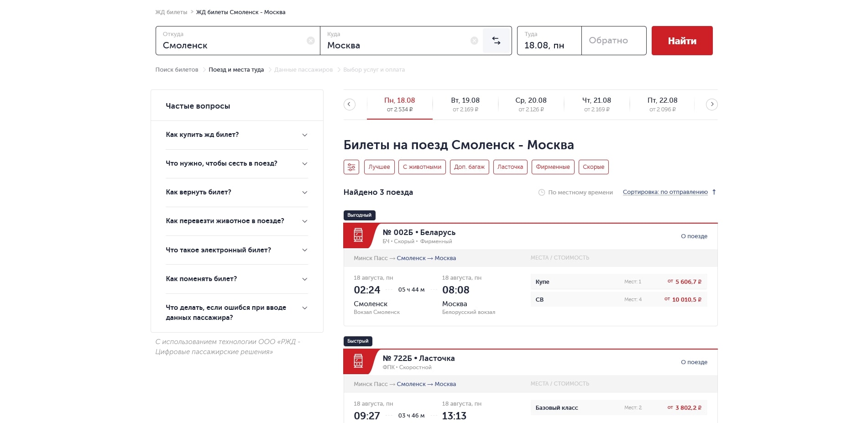
Task: Enable the Фирменные filter
Action: [553, 167]
